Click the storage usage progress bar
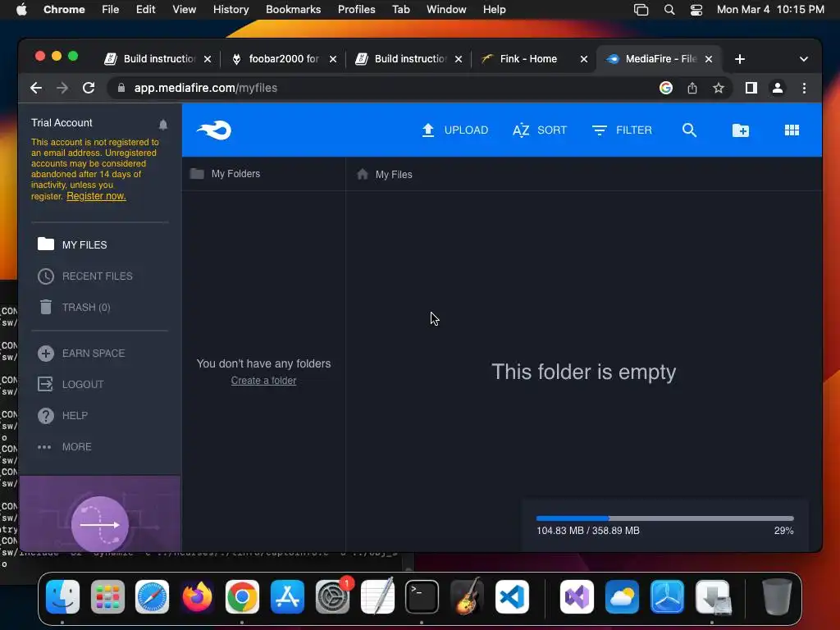This screenshot has height=630, width=840. pos(664,518)
